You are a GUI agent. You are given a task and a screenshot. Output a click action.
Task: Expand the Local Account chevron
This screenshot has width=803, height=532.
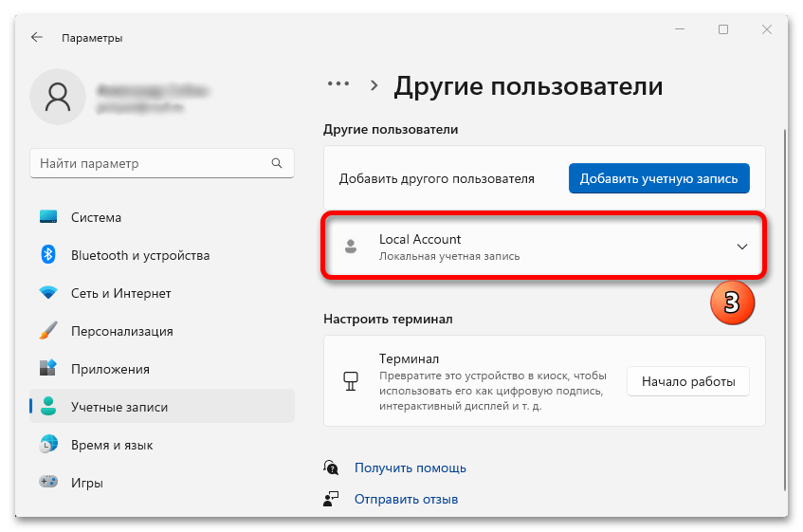741,247
